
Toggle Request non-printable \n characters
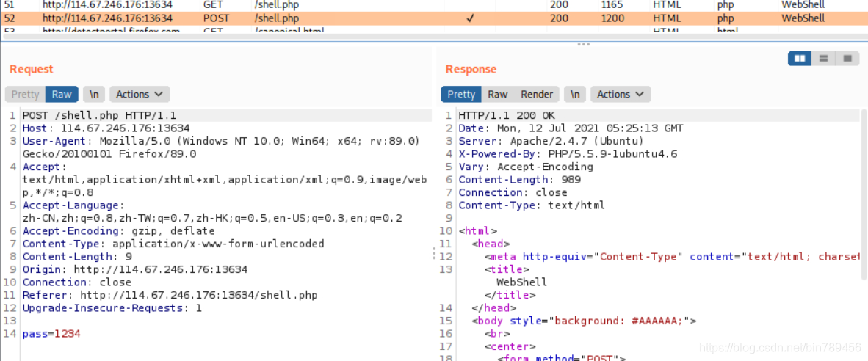click(x=94, y=94)
